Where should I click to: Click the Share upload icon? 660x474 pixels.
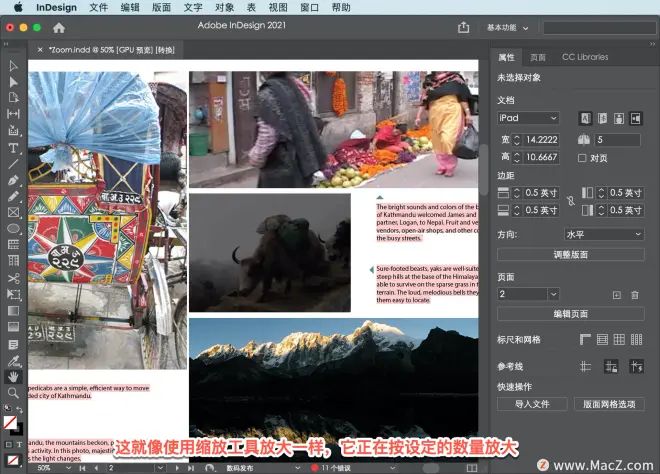click(463, 27)
